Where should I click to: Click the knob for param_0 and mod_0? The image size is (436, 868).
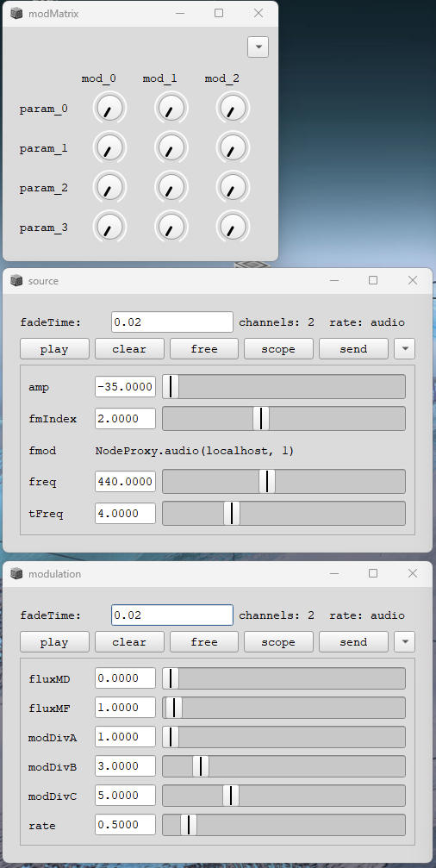tap(109, 108)
